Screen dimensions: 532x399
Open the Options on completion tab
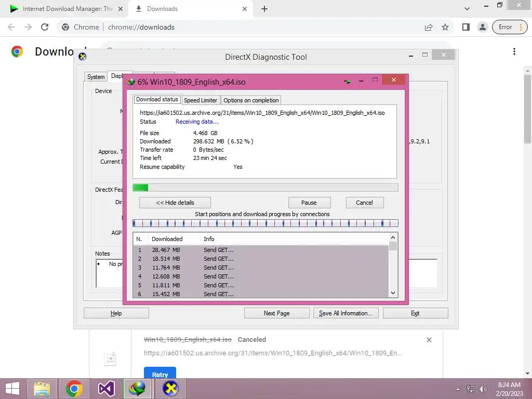(x=251, y=100)
